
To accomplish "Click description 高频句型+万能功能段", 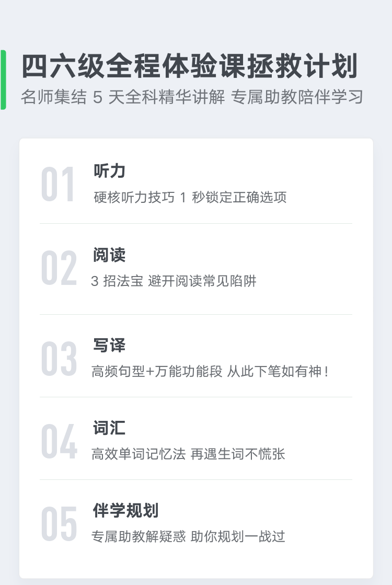I will (x=157, y=372).
